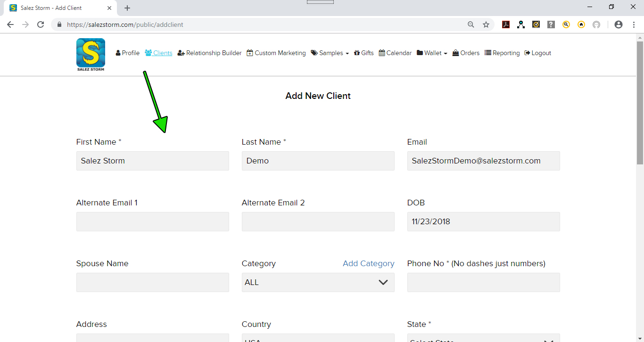Click the Salez Storm logo
Image resolution: width=644 pixels, height=342 pixels.
[x=91, y=55]
